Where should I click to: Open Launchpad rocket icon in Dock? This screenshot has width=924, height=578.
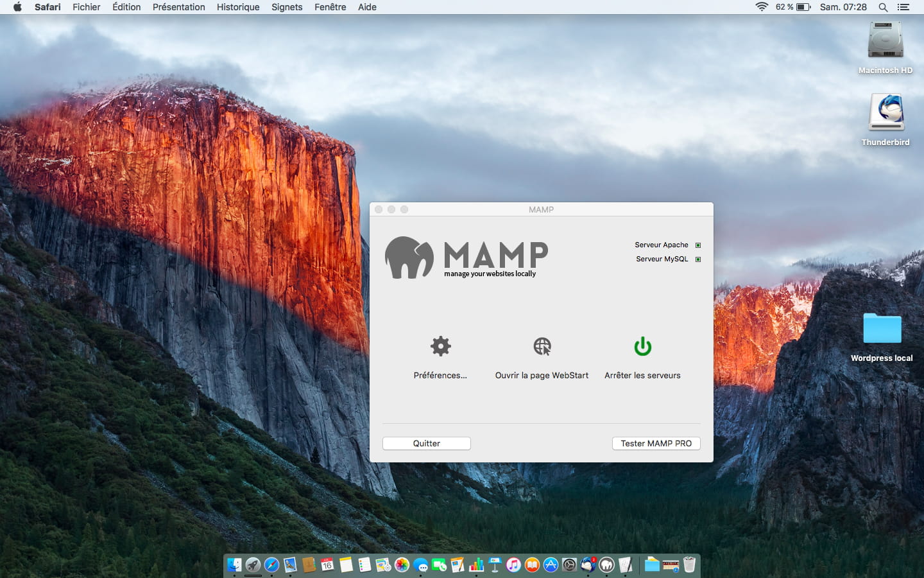point(253,565)
